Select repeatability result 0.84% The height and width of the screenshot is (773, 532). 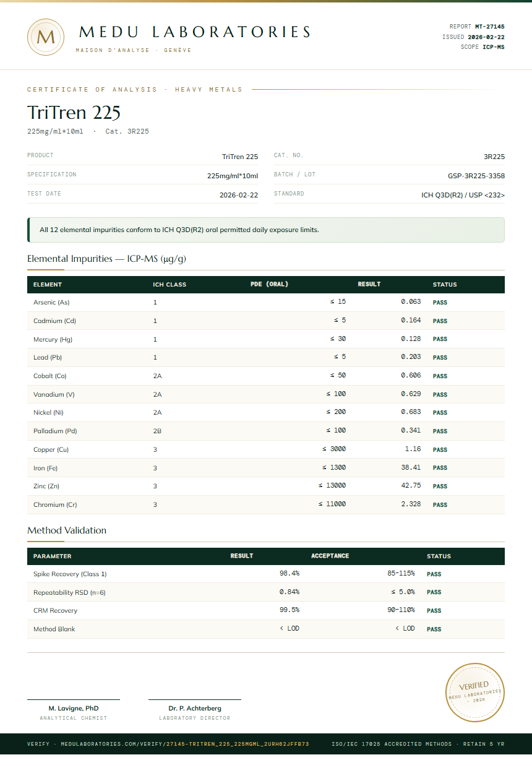(x=290, y=592)
